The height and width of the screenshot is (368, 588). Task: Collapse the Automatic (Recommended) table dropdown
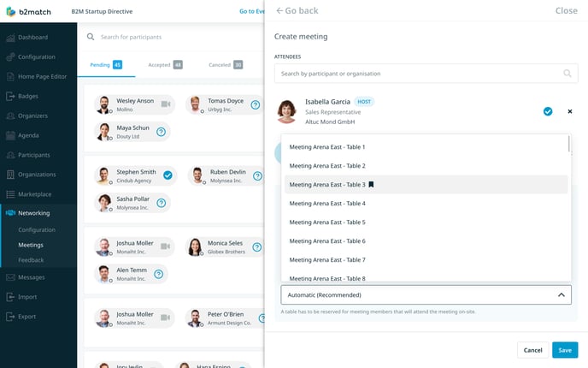426,294
